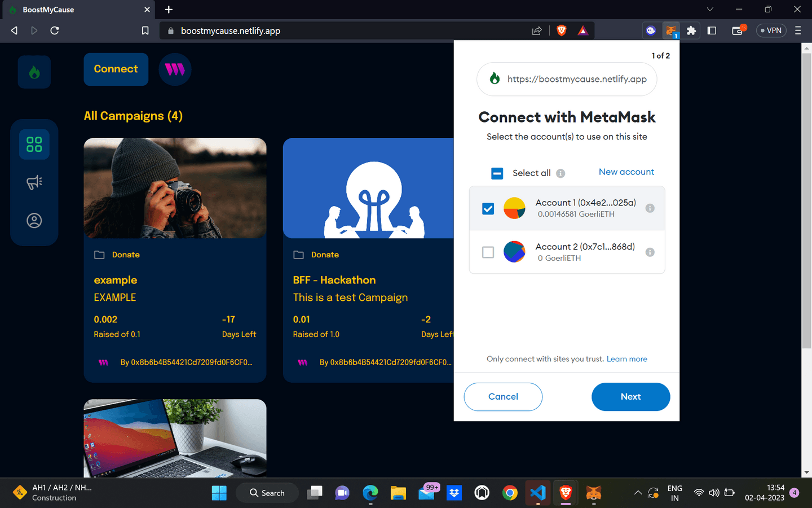812x508 pixels.
Task: Uncheck the Account 1 checkbox
Action: 488,208
